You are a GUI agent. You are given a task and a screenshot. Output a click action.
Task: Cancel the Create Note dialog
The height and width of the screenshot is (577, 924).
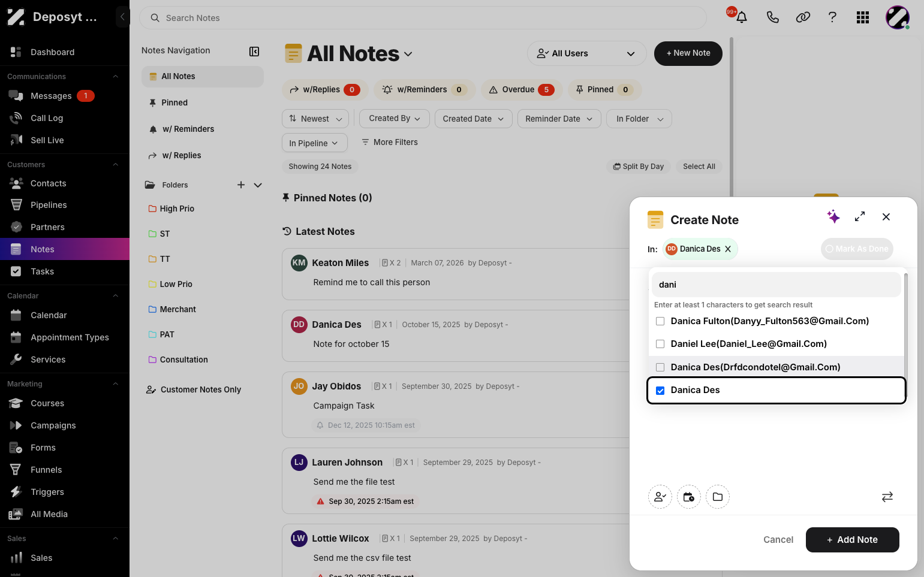[778, 540]
